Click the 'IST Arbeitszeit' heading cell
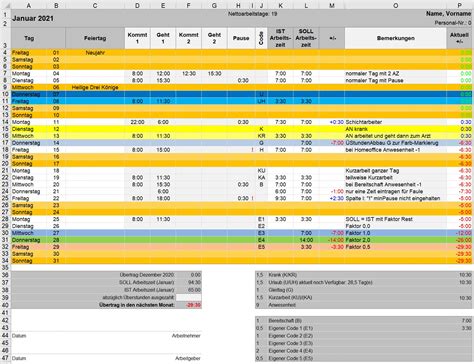Screen dimensions: 474x364 (280, 38)
